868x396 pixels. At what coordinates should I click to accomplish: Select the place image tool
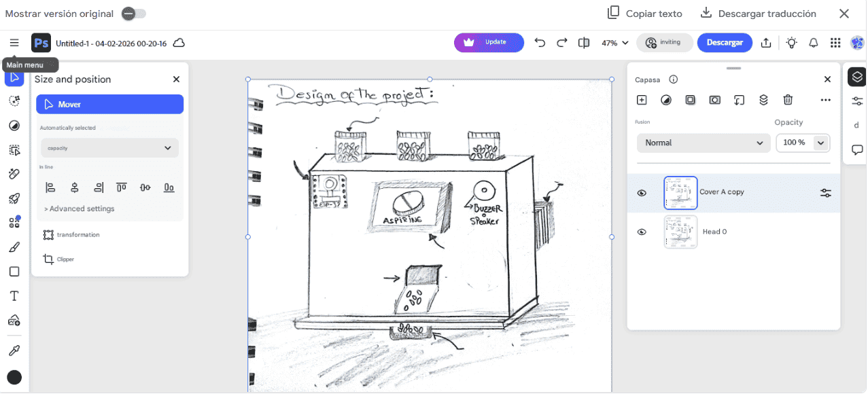[14, 320]
